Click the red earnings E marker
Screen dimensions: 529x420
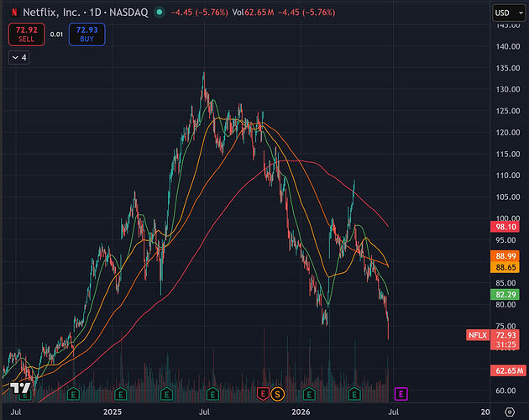tap(263, 394)
